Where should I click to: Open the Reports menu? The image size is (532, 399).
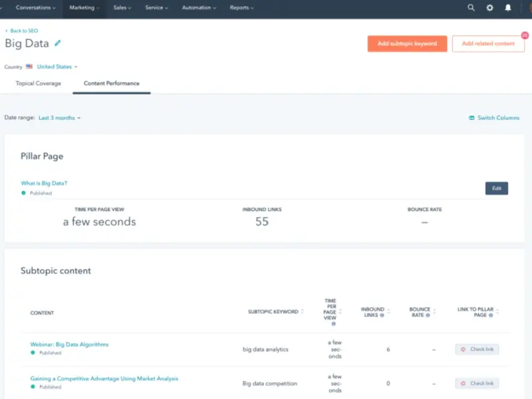[241, 8]
